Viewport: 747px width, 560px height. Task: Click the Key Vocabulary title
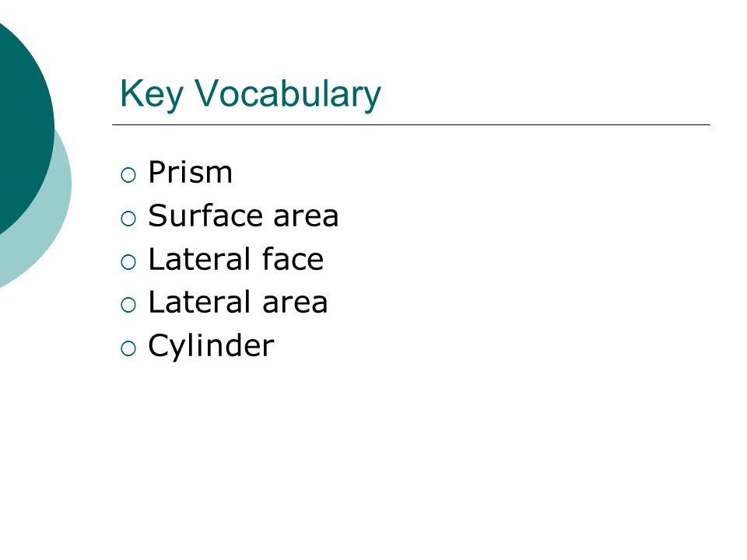tap(251, 94)
